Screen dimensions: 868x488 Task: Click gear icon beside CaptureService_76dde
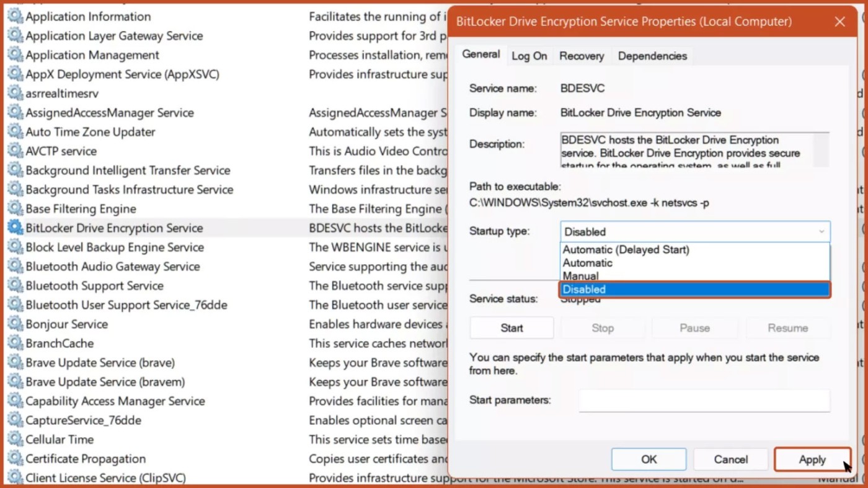click(x=15, y=420)
